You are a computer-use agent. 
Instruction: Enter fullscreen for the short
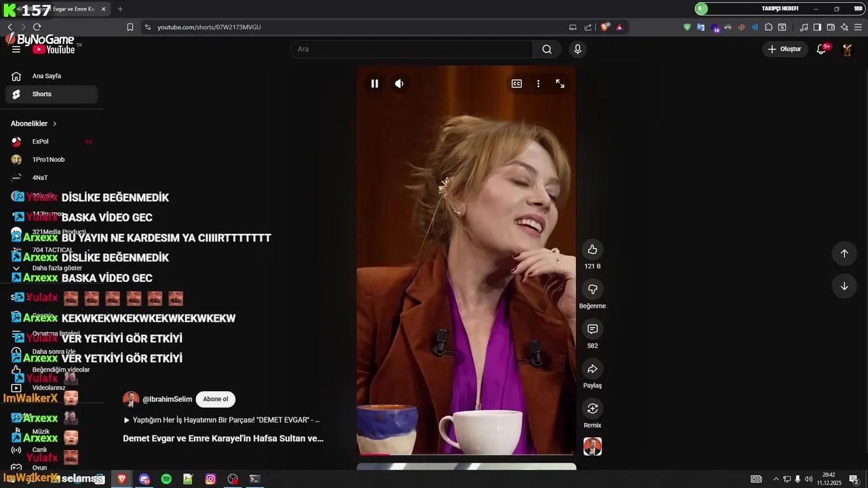(560, 83)
